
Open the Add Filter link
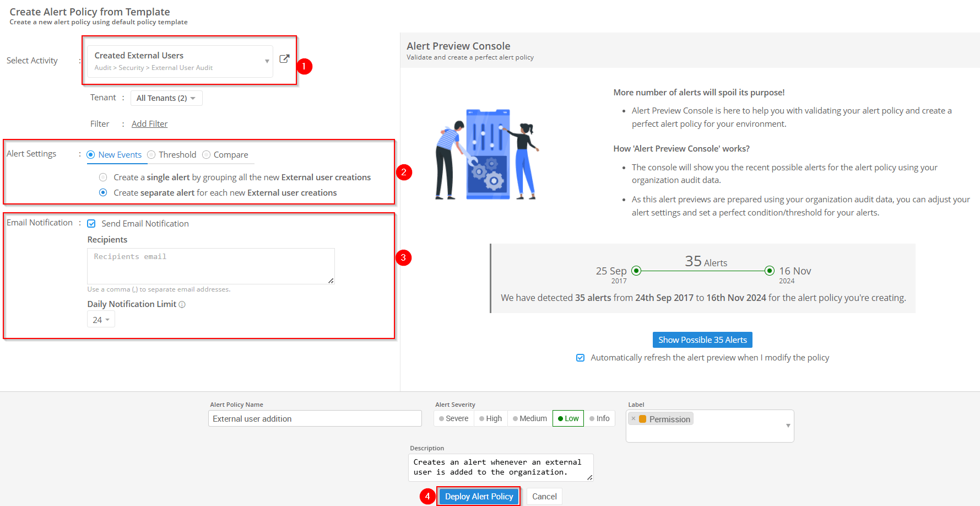(x=149, y=123)
